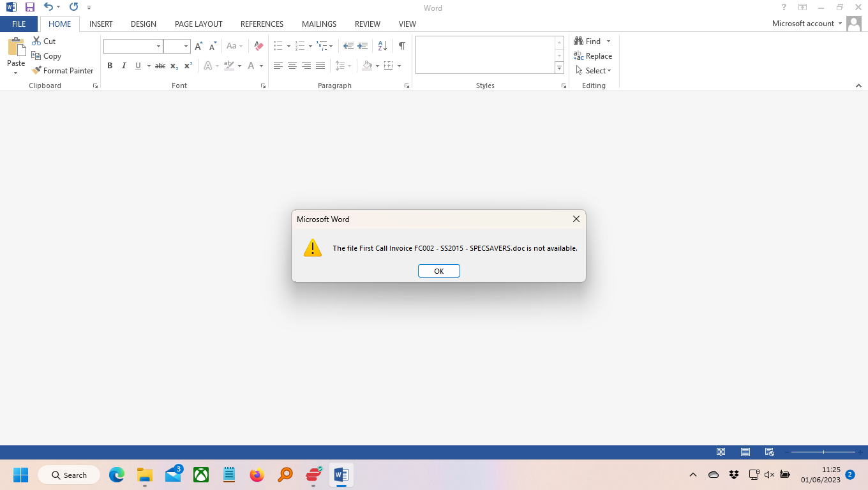This screenshot has width=868, height=490.
Task: Toggle Superscript formatting
Action: [x=188, y=66]
